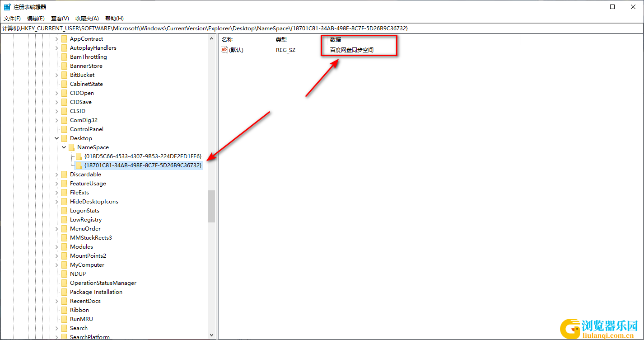Select the FeatureUsage folder icon
The width and height of the screenshot is (644, 340).
(x=64, y=184)
